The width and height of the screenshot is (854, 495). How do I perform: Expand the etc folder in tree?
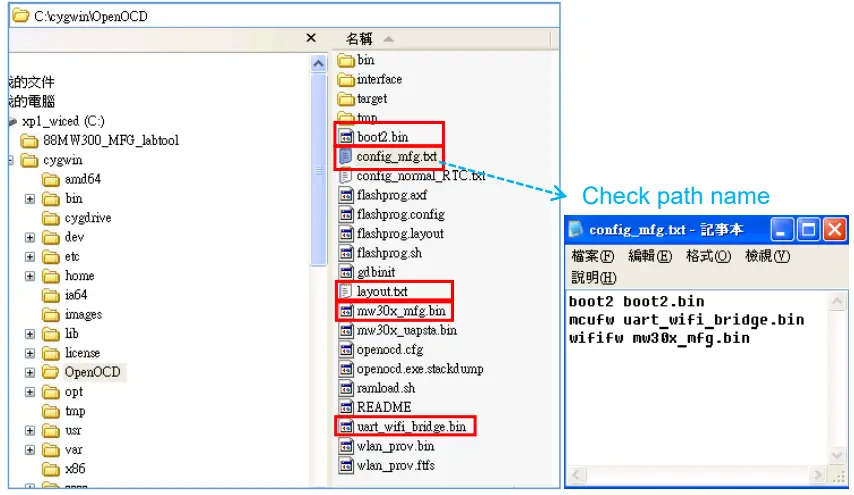[30, 257]
